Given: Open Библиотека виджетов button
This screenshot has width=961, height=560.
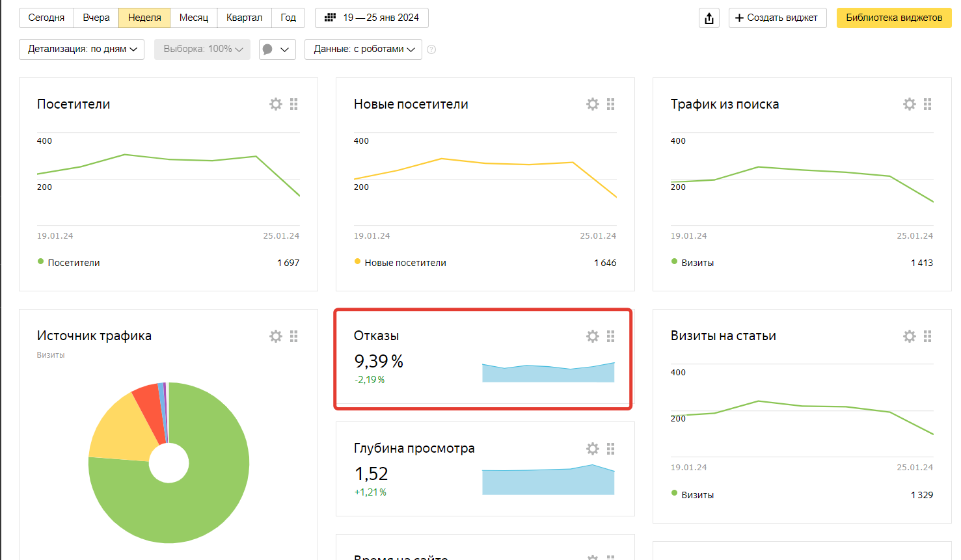Looking at the screenshot, I should click(x=894, y=18).
